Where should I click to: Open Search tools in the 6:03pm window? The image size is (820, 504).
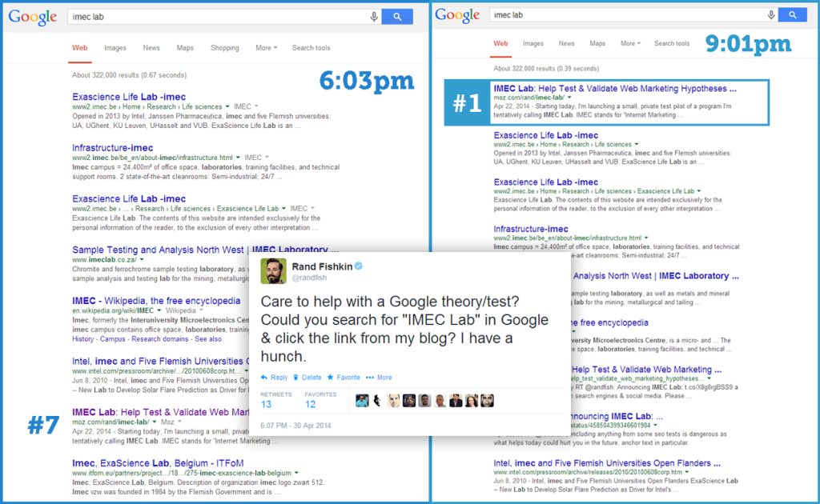pos(312,47)
